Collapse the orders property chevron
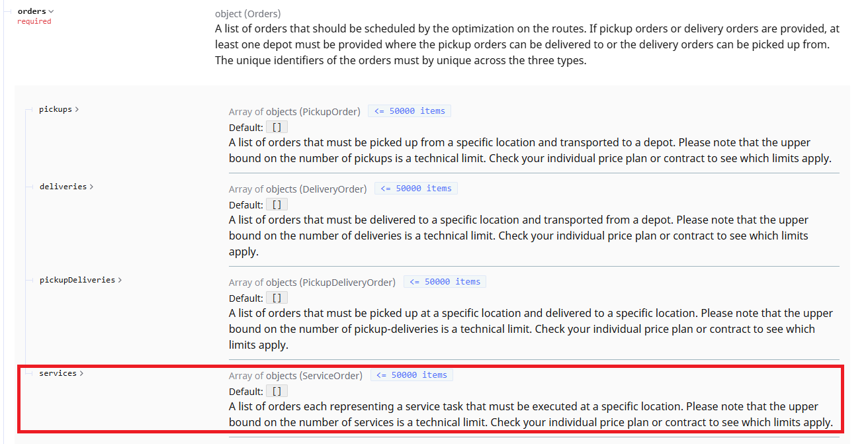The height and width of the screenshot is (444, 868). (52, 11)
